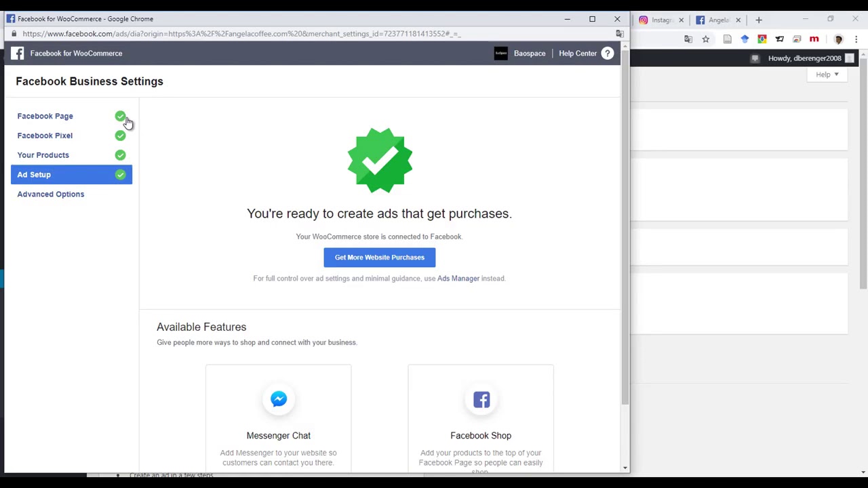868x488 pixels.
Task: Open Advanced Options in sidebar
Action: pyautogui.click(x=51, y=195)
